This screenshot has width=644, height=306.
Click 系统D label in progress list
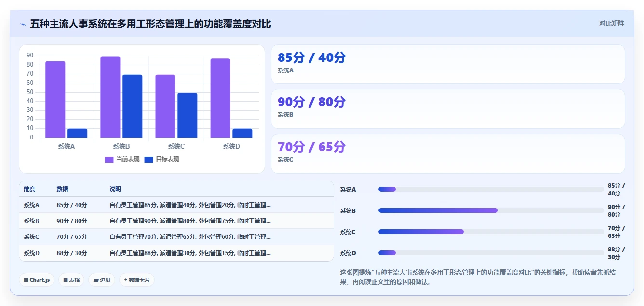click(x=348, y=253)
